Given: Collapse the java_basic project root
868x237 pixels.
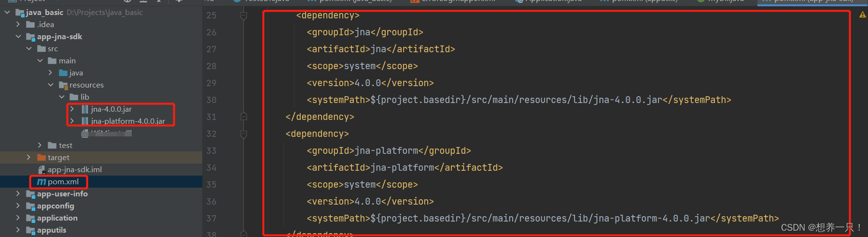Looking at the screenshot, I should pos(7,12).
